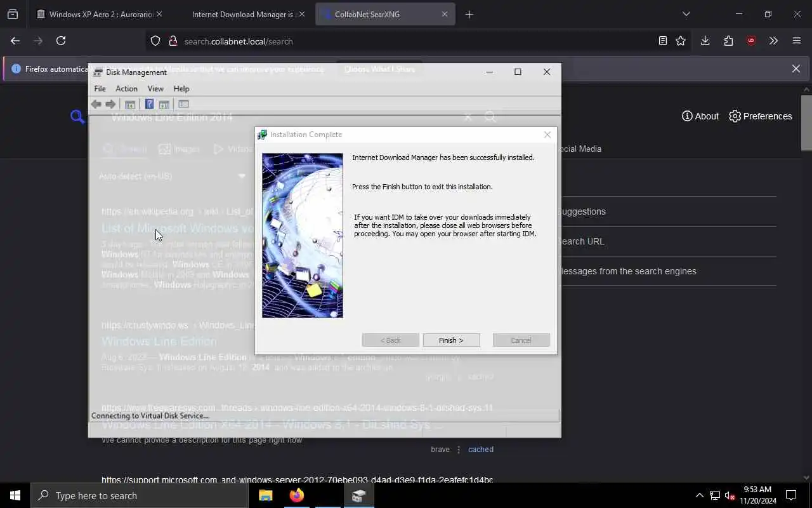812x508 pixels.
Task: Open the View menu in Disk Management
Action: point(155,89)
